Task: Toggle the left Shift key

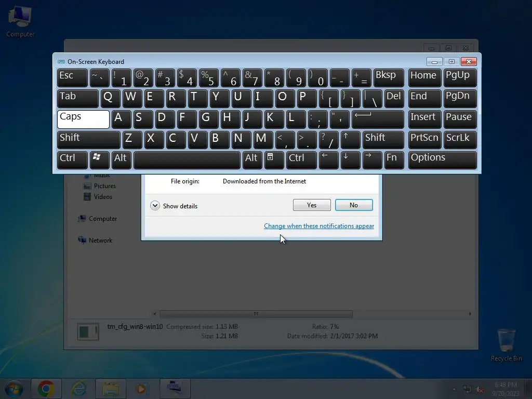Action: tap(88, 140)
